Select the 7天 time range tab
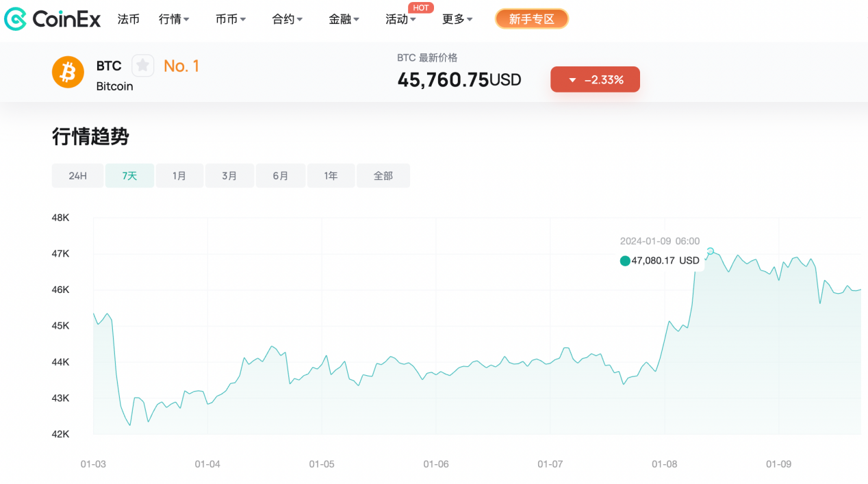 click(x=129, y=176)
